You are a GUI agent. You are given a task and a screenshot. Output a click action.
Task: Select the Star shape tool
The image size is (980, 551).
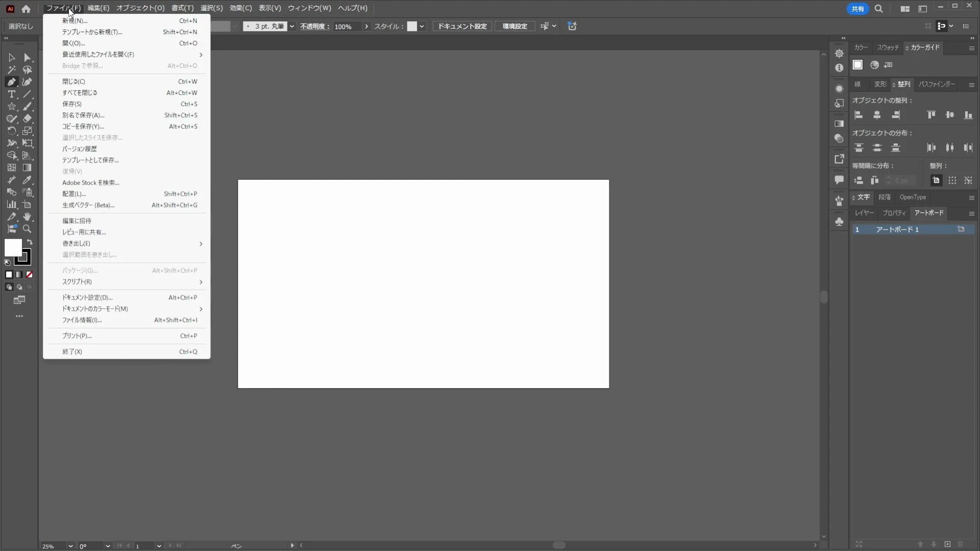(x=11, y=107)
